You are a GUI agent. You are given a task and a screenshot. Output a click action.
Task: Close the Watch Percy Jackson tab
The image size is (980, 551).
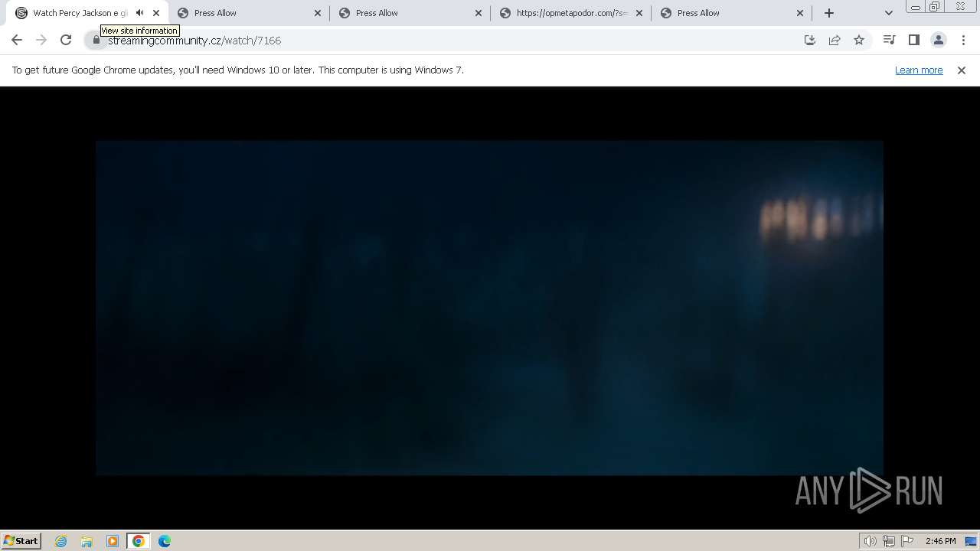tap(156, 13)
